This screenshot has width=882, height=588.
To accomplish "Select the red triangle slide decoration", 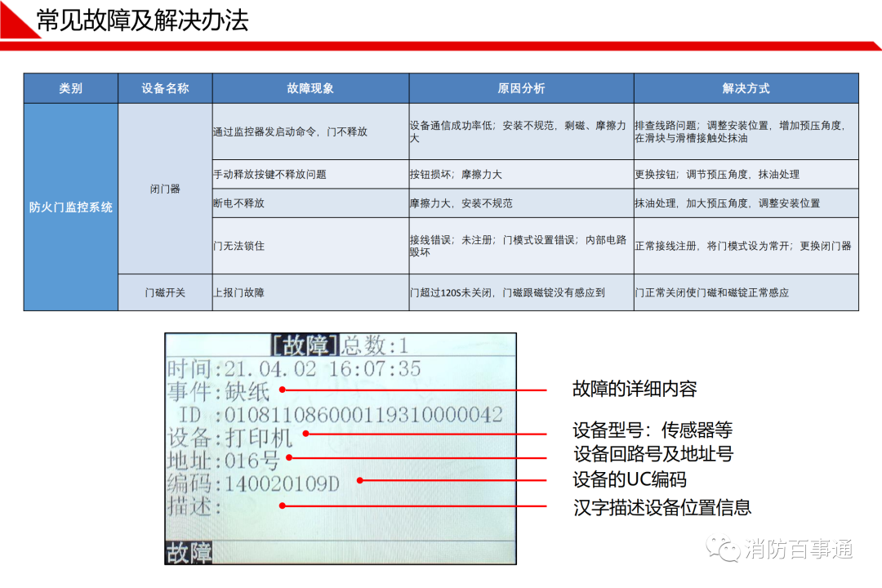I will pos(15,15).
